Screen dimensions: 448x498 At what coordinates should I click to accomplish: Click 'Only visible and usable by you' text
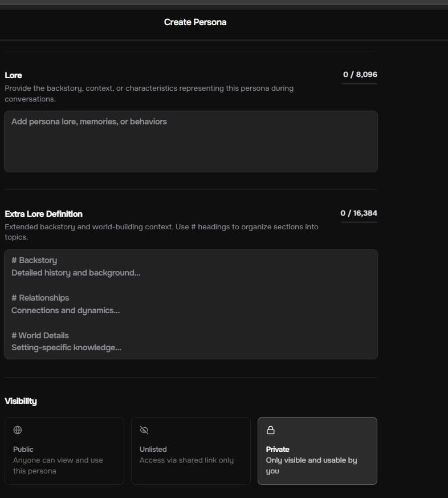coord(312,465)
